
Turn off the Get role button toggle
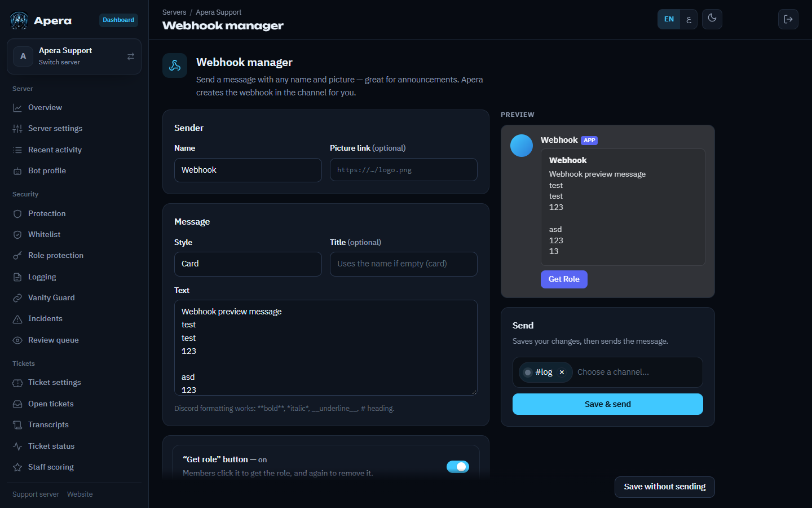click(458, 467)
